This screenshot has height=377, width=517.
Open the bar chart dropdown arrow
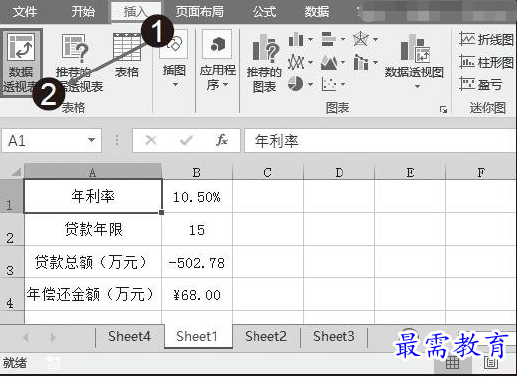pyautogui.click(x=343, y=40)
